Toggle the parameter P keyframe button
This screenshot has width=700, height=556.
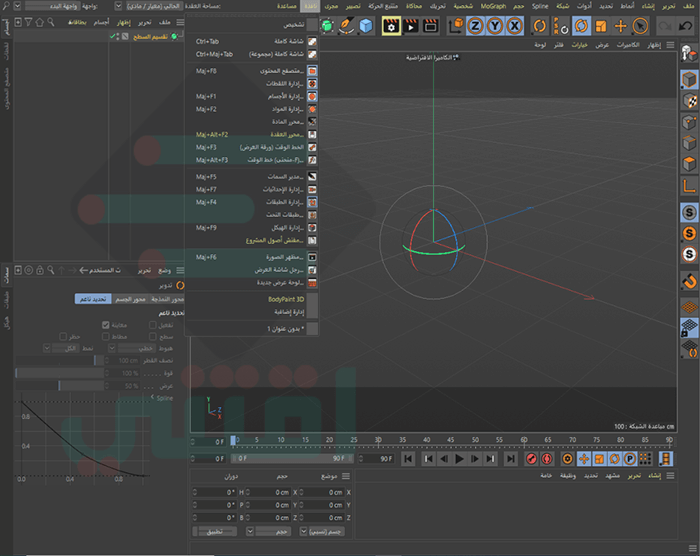click(x=629, y=459)
